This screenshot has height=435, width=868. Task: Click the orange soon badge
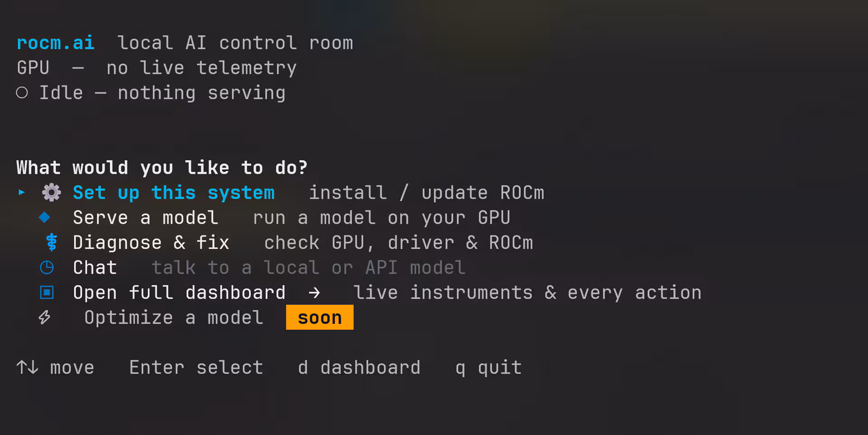pos(320,317)
